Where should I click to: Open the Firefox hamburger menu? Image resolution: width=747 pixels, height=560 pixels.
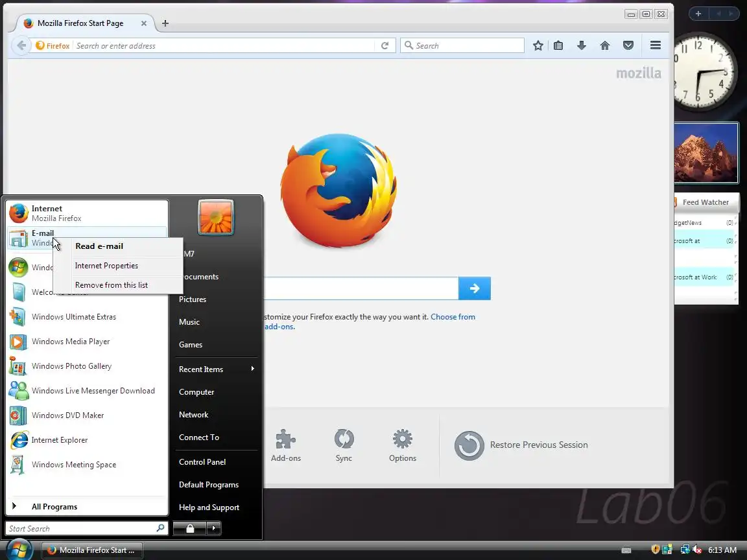pos(656,45)
